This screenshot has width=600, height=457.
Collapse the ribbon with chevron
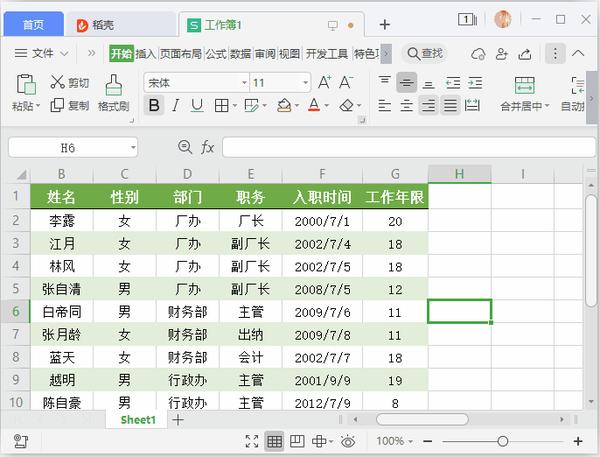[578, 53]
